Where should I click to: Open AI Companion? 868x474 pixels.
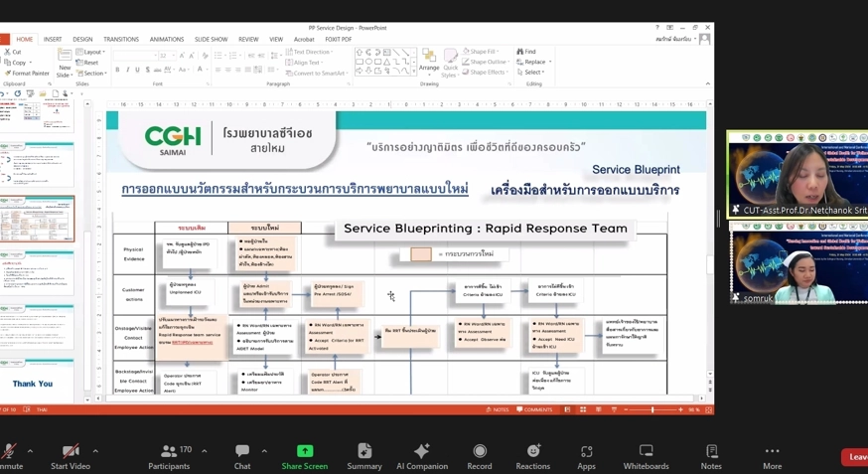click(422, 456)
